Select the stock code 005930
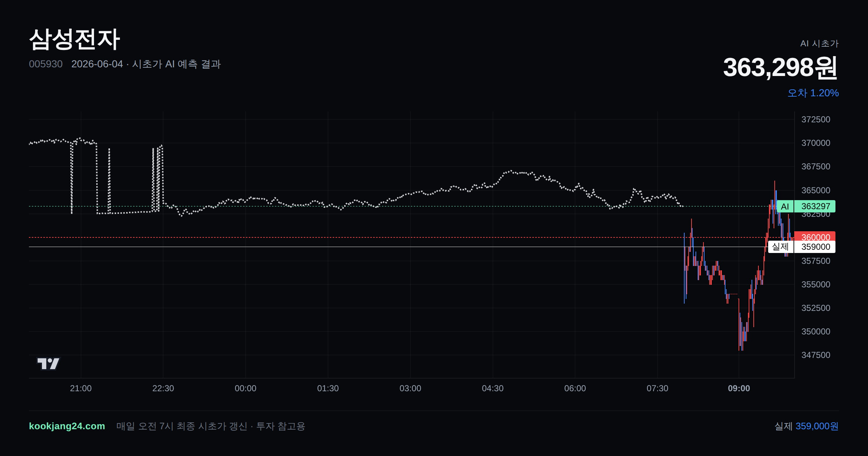The image size is (868, 456). (x=46, y=64)
